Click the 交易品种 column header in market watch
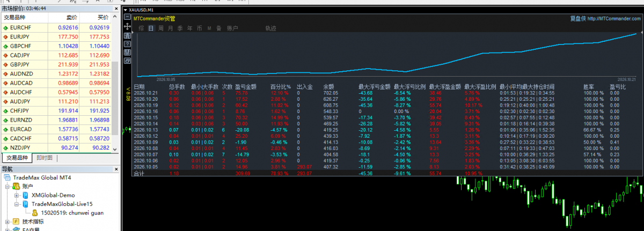Screen dimensions: 644x231 point(26,18)
